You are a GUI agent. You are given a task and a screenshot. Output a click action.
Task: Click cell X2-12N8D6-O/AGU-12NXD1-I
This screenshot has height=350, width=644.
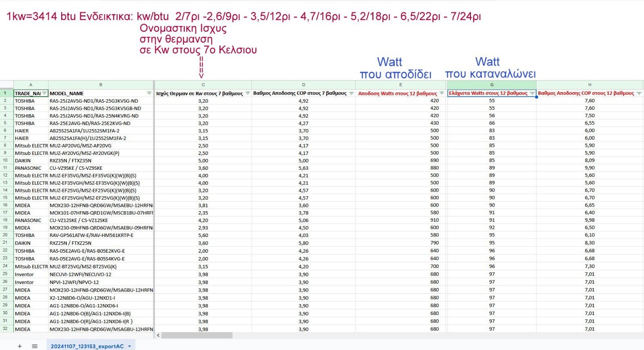pyautogui.click(x=101, y=298)
